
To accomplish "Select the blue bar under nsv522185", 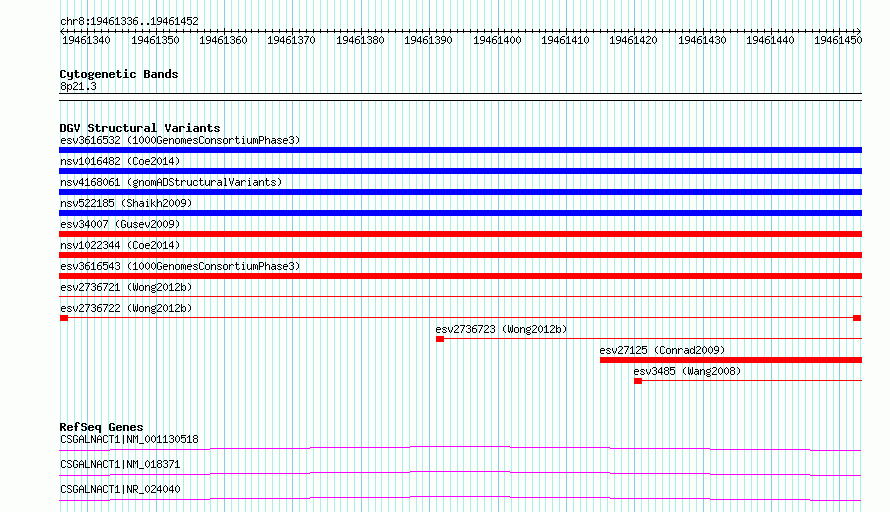I will pyautogui.click(x=460, y=213).
